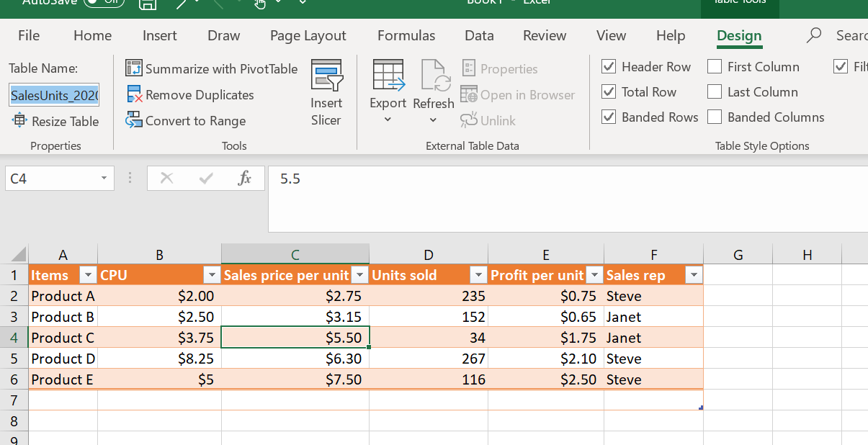The width and height of the screenshot is (868, 445).
Task: Expand the Export dropdown
Action: click(388, 120)
